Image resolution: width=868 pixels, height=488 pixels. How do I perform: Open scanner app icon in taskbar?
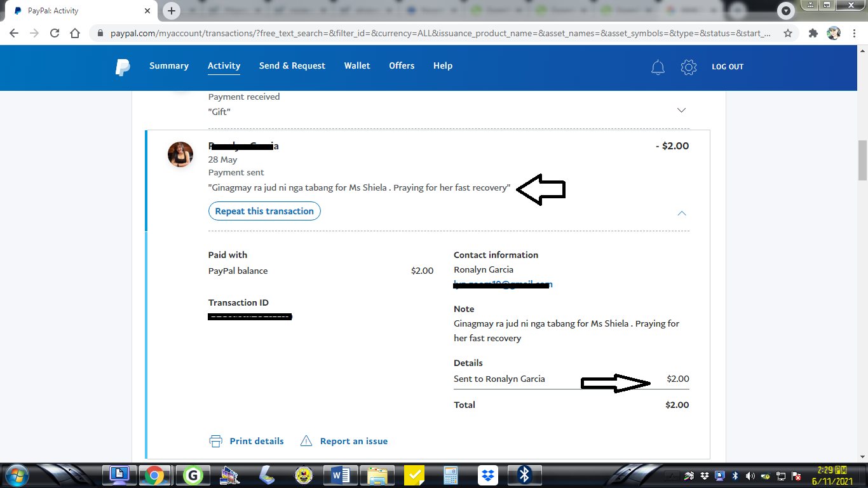tap(266, 475)
